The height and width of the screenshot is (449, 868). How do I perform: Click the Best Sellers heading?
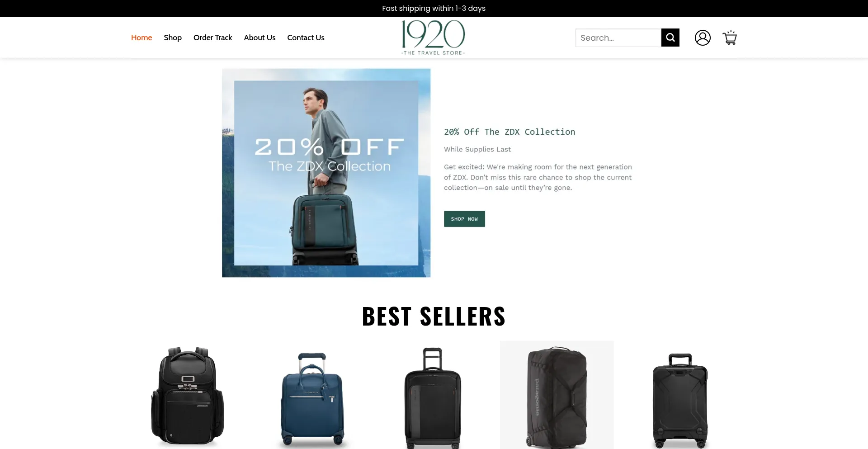tap(434, 316)
